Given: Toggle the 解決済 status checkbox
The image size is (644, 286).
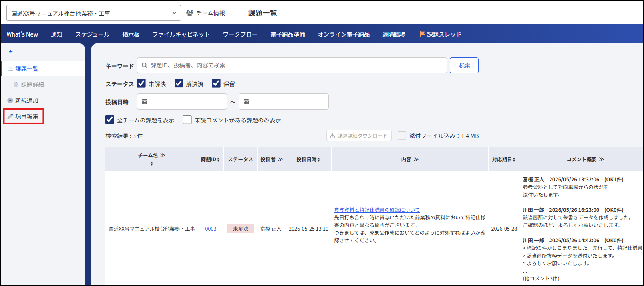Looking at the screenshot, I should (179, 83).
